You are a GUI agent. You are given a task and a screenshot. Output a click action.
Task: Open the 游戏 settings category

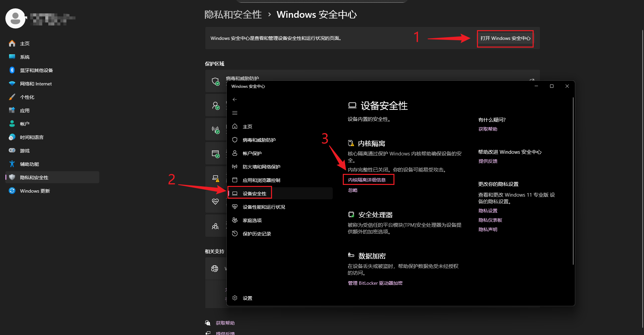pos(24,150)
